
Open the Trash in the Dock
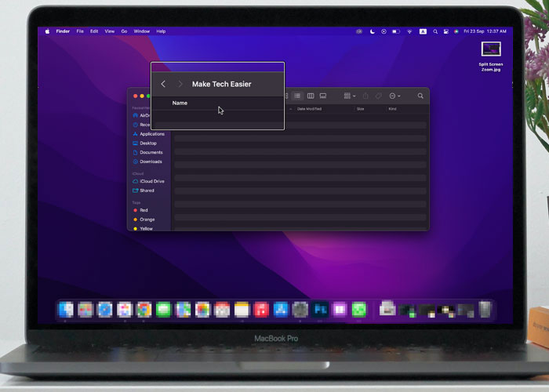tap(485, 310)
